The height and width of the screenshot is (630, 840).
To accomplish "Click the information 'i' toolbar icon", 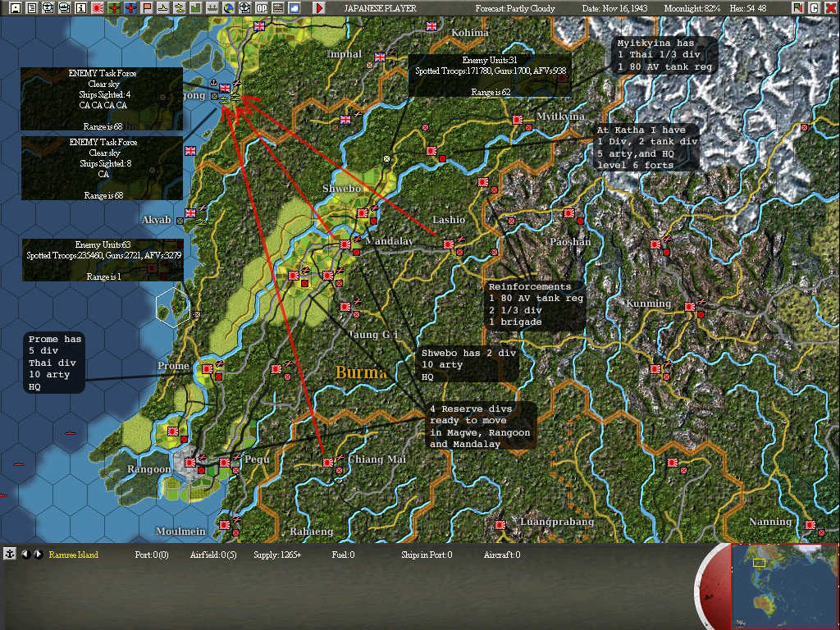I will 81,8.
